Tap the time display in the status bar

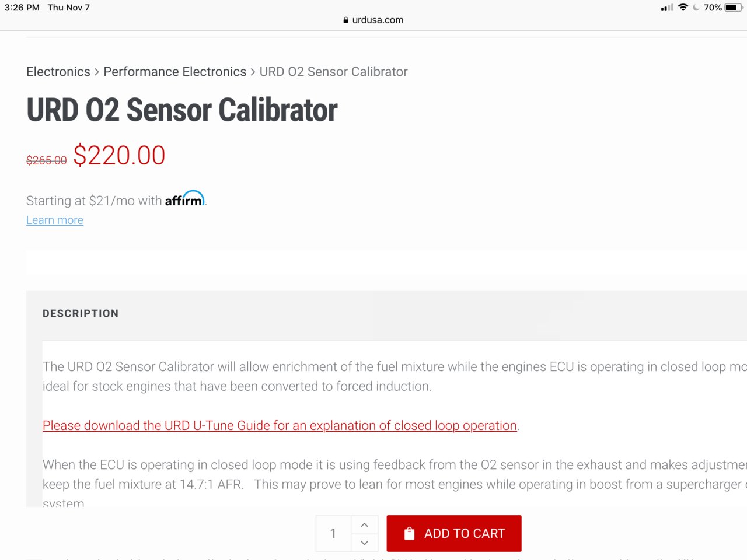click(x=22, y=8)
